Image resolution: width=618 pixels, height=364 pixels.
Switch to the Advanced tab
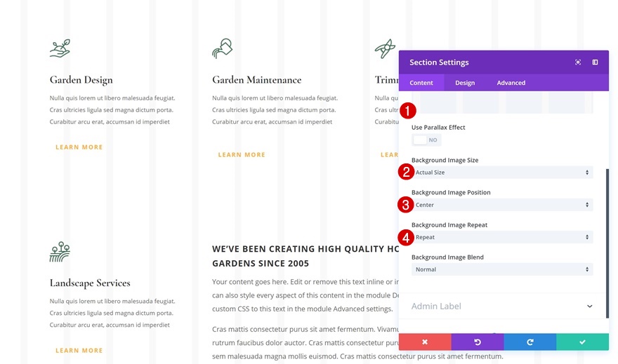[x=511, y=83]
